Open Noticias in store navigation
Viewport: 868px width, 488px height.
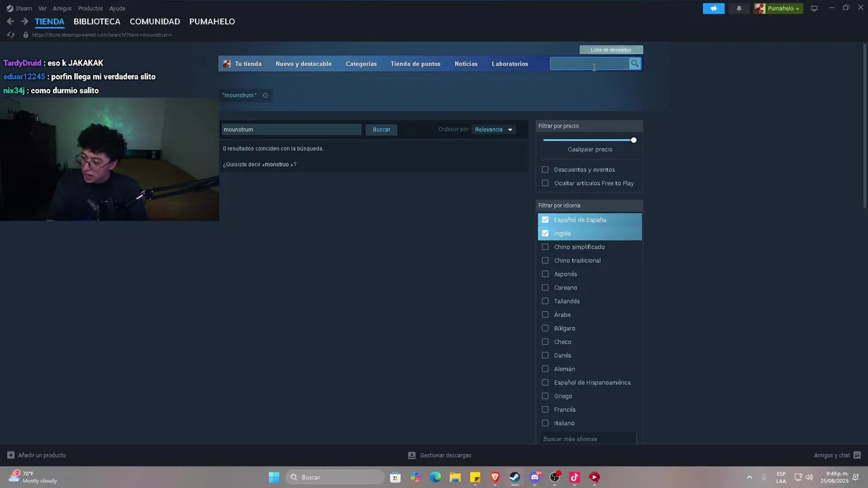coord(466,64)
